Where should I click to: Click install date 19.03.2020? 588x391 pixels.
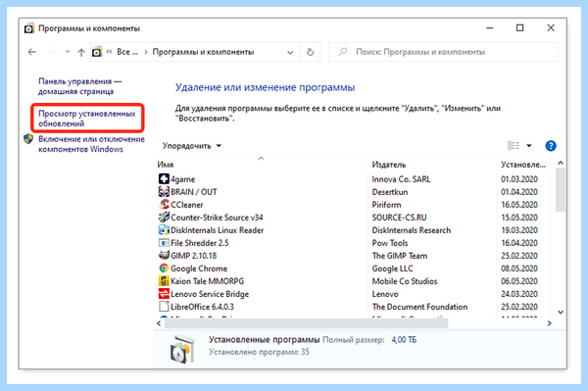coord(519,230)
